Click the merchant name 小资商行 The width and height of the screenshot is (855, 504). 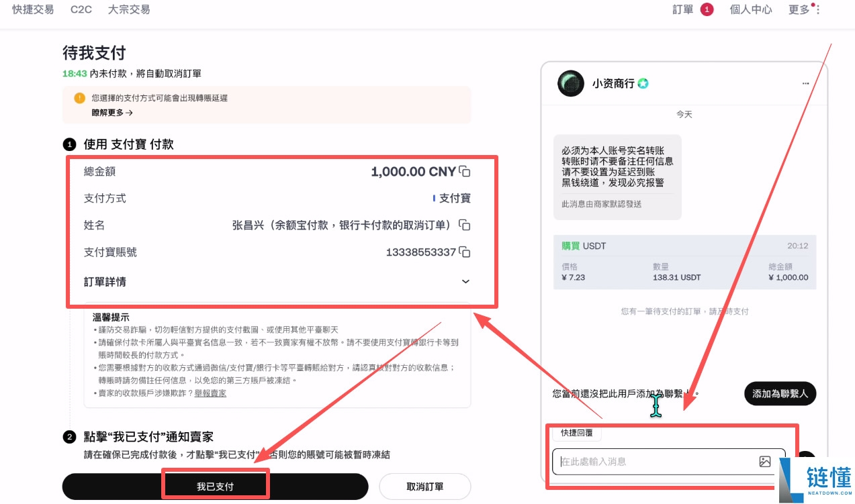tap(613, 84)
